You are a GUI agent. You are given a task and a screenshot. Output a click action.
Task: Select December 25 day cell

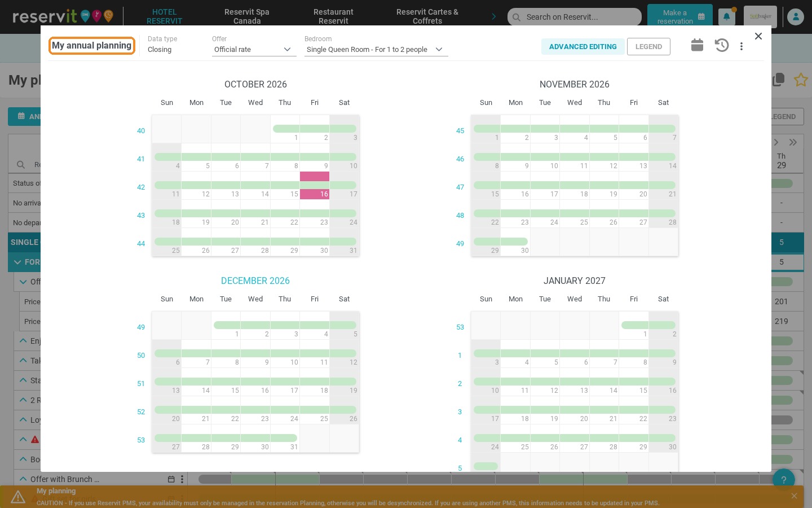[315, 410]
